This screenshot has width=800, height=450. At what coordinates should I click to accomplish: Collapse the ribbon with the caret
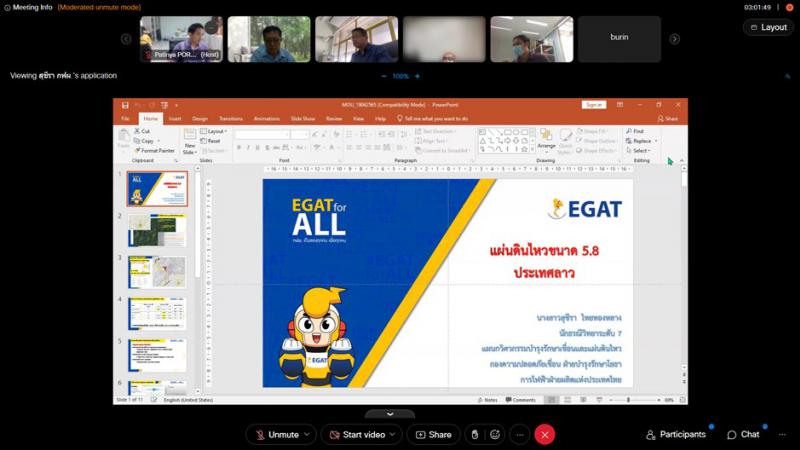click(x=682, y=161)
